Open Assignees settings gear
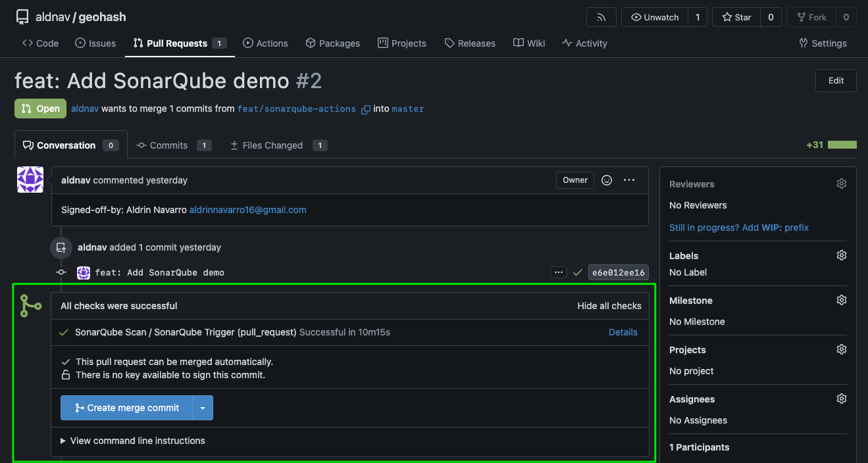868x463 pixels. point(841,399)
